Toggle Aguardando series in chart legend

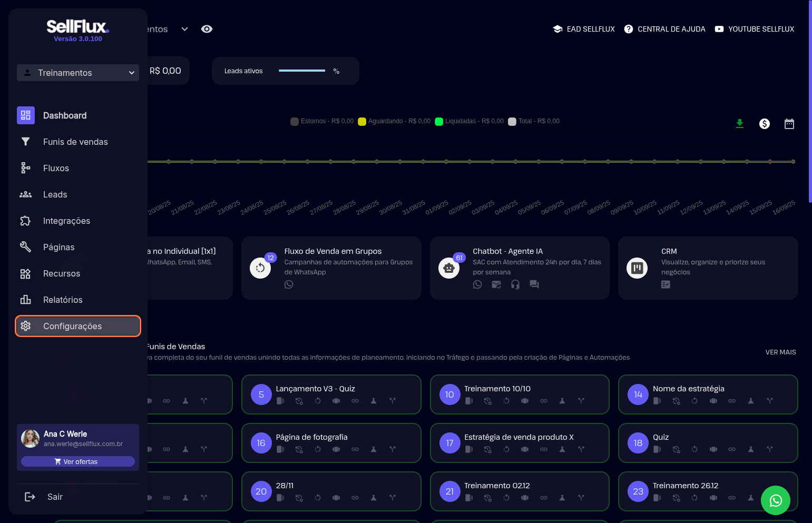pos(362,122)
